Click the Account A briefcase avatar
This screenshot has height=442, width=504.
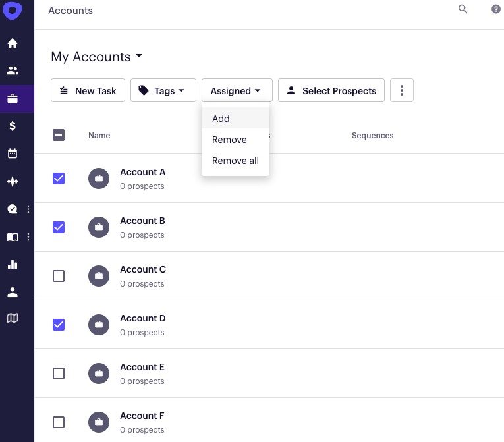pyautogui.click(x=99, y=179)
